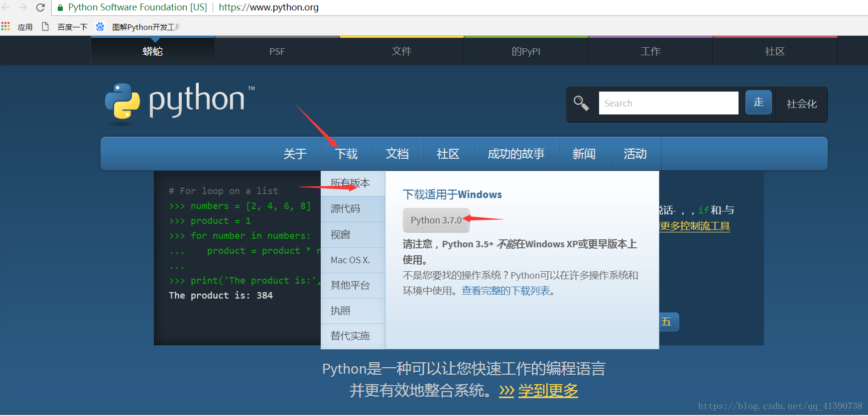Click the '# For loop on a list' comment
Image resolution: width=868 pixels, height=416 pixels.
[x=223, y=191]
